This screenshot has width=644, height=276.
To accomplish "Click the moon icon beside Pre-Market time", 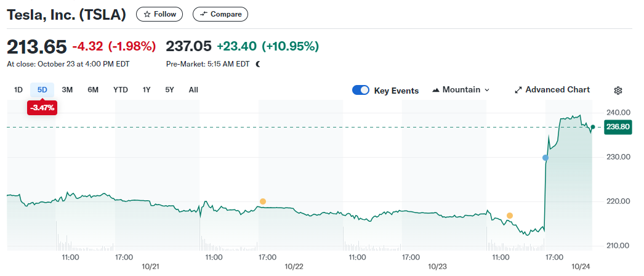I will pyautogui.click(x=258, y=64).
